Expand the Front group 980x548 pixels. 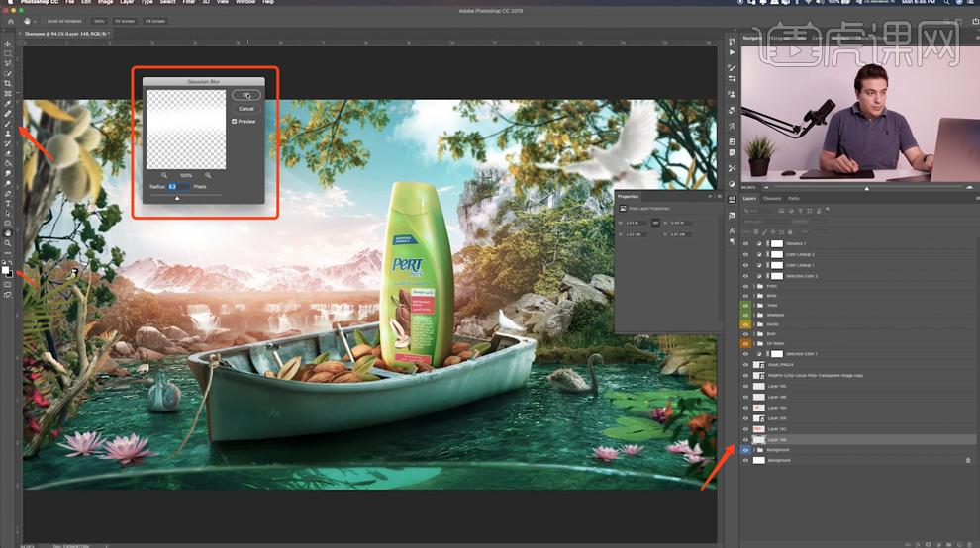pyautogui.click(x=754, y=286)
